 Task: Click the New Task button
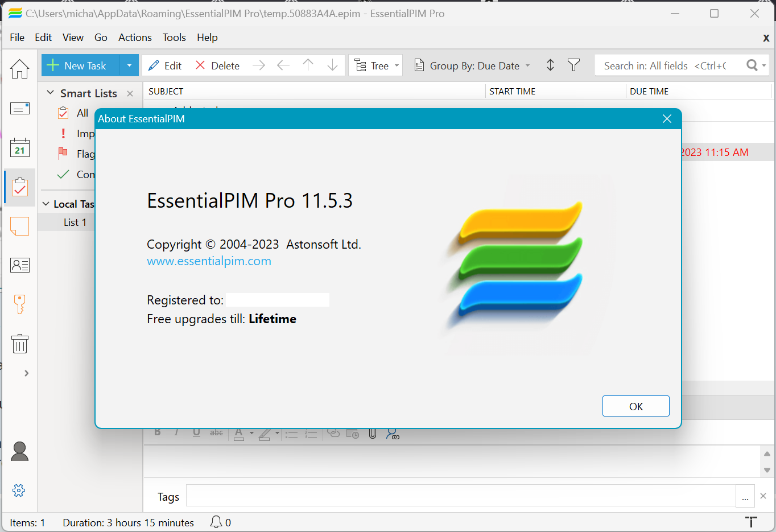pos(80,65)
